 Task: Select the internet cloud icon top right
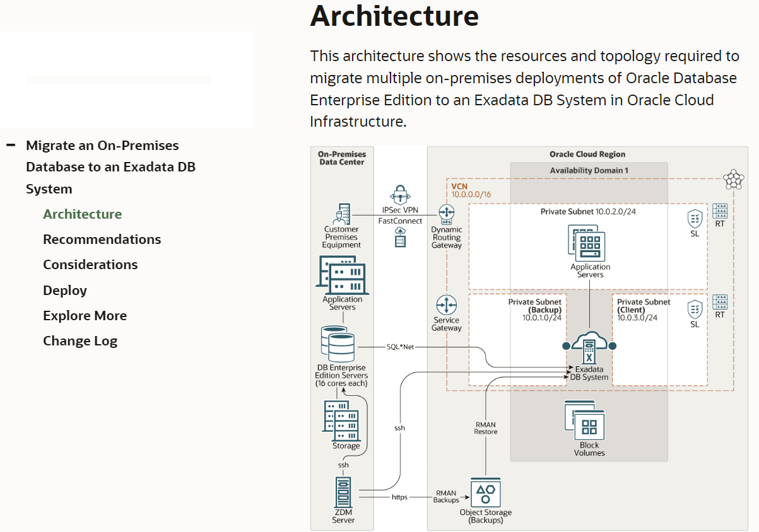point(733,180)
